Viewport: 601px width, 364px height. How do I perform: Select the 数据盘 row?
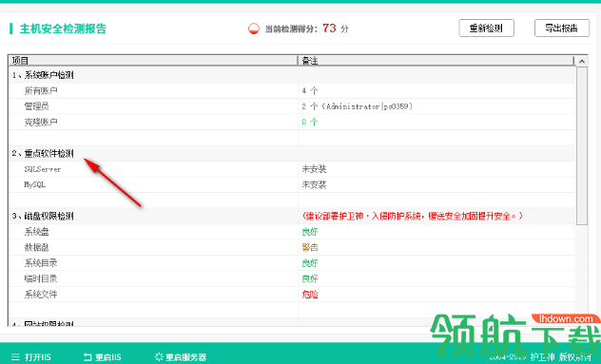click(292, 247)
